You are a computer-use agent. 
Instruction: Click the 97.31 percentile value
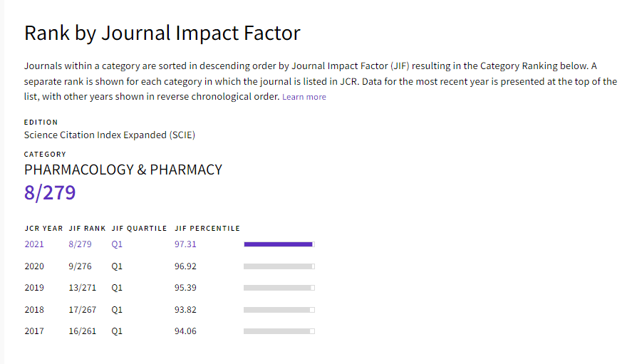coord(185,244)
